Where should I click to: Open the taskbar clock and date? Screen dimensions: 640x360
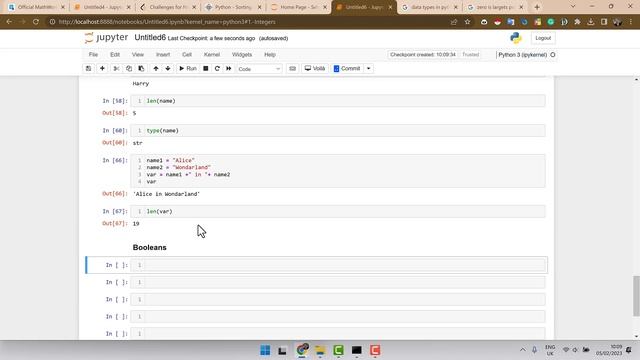tap(609, 350)
